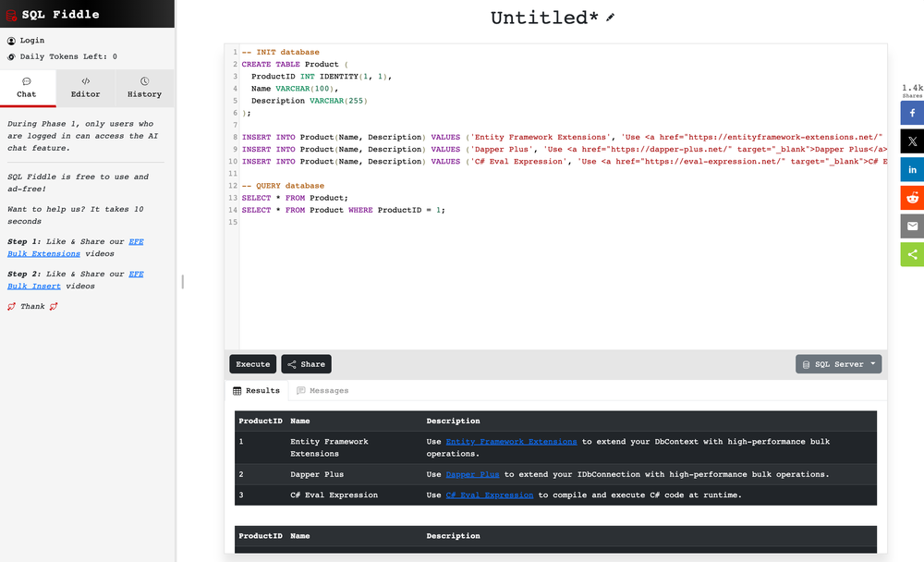Select the Chat tab

pos(27,88)
